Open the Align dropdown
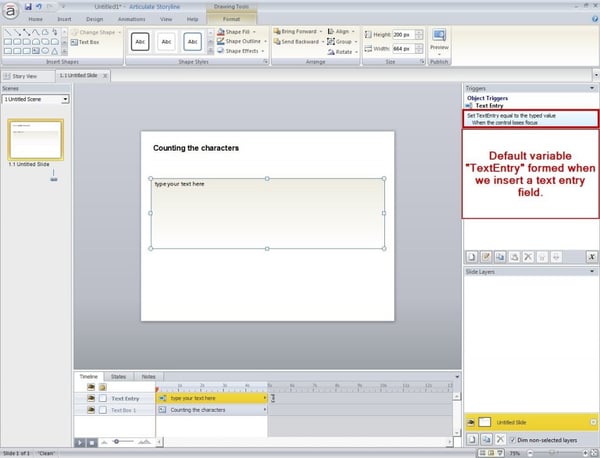The height and width of the screenshot is (458, 600). pos(341,31)
